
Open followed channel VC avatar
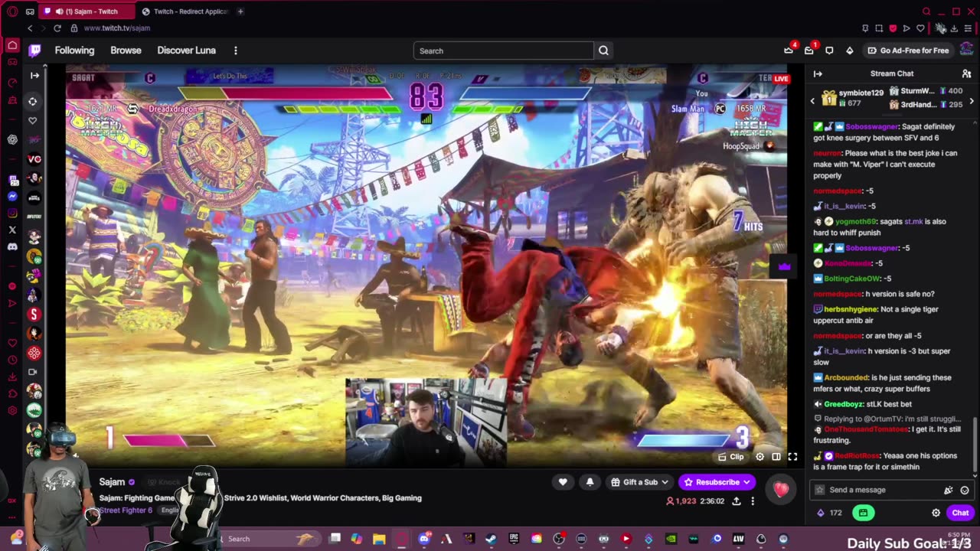pyautogui.click(x=34, y=159)
